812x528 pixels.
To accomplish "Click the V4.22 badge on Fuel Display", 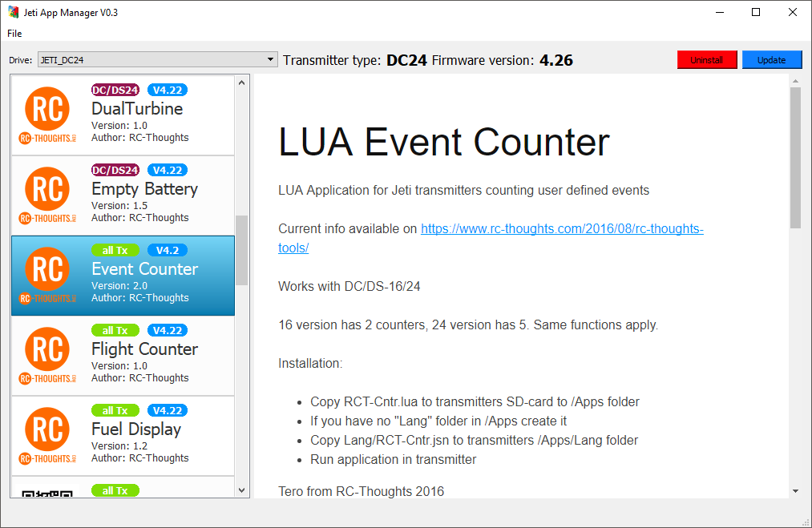I will tap(168, 410).
